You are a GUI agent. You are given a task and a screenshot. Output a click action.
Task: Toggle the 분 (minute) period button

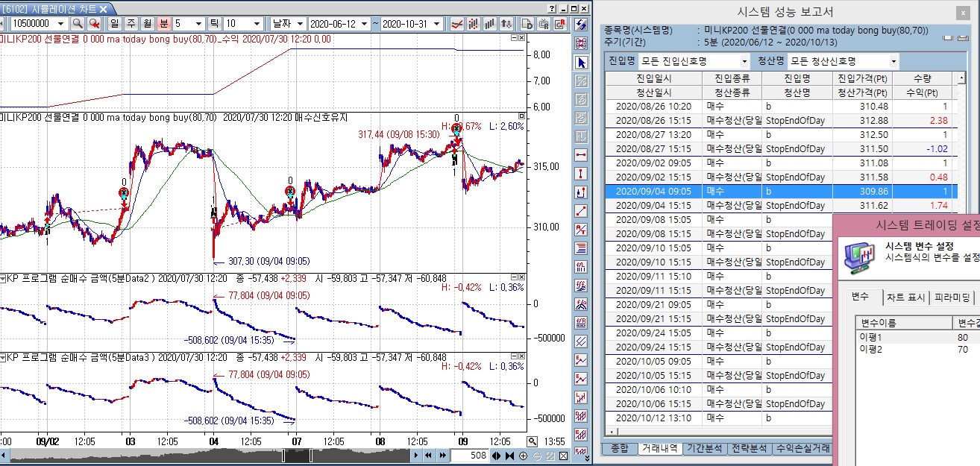164,24
